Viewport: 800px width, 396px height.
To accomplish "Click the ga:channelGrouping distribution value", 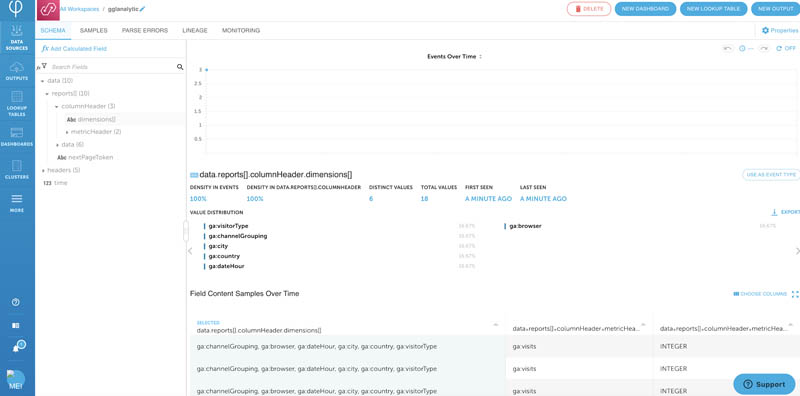I will click(x=238, y=236).
